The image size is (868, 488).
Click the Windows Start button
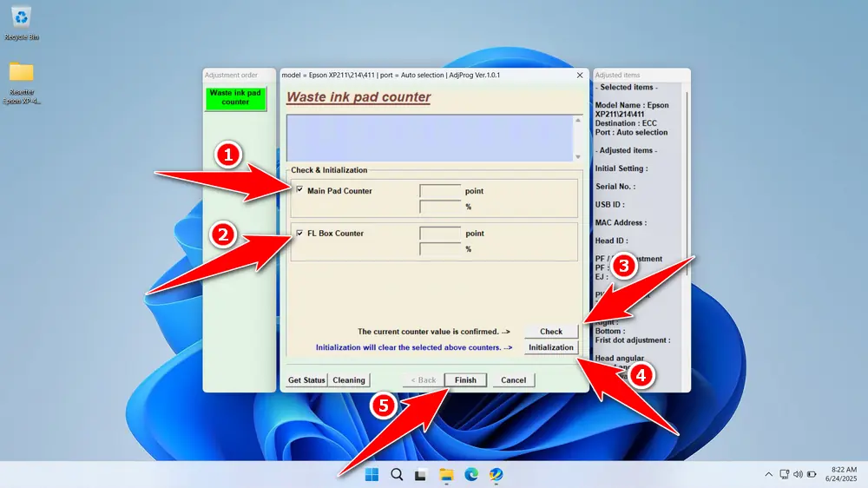coord(372,475)
